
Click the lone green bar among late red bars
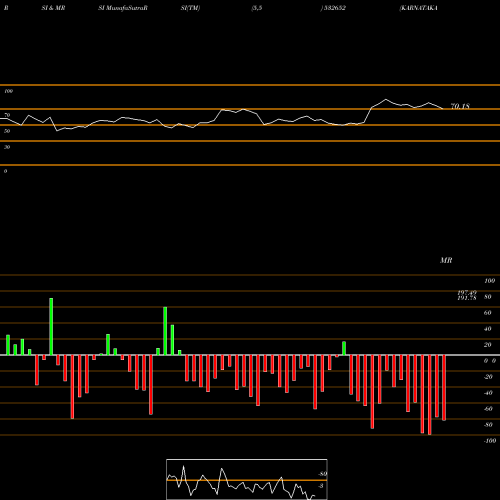344,348
